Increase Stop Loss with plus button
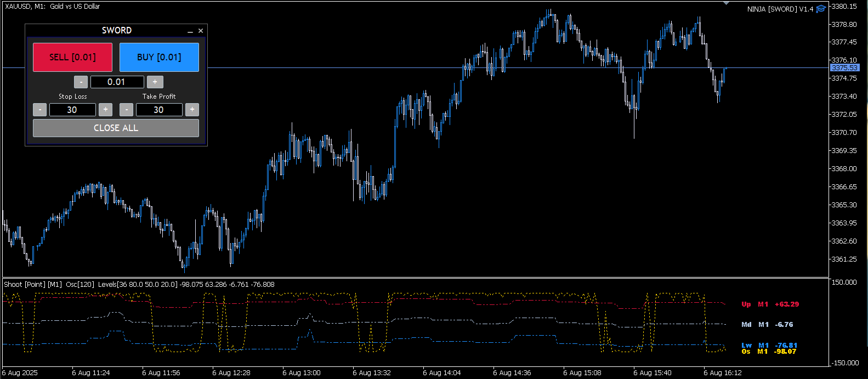868x379 pixels. pos(105,110)
